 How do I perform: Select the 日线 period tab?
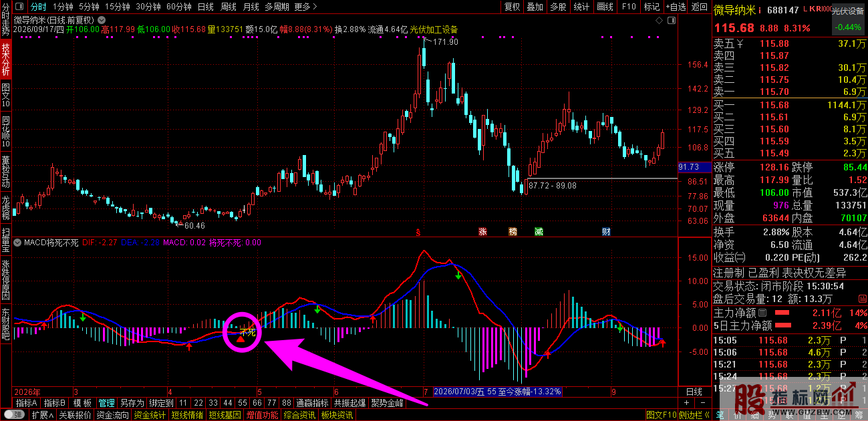205,7
